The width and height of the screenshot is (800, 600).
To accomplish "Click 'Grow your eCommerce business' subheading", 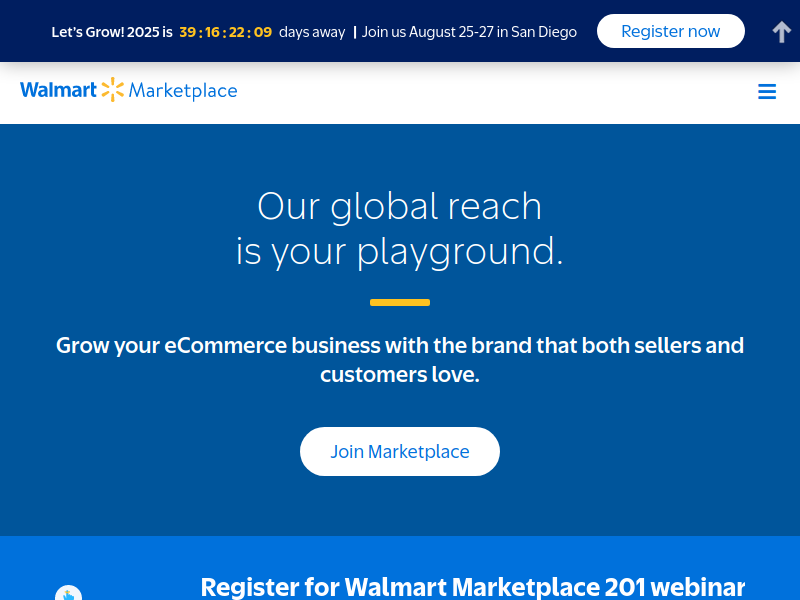I will 399,360.
